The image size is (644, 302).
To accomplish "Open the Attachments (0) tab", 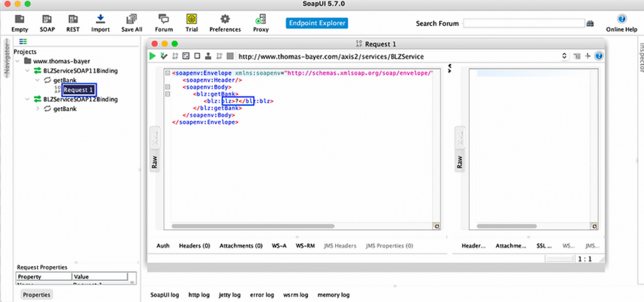I will (241, 245).
